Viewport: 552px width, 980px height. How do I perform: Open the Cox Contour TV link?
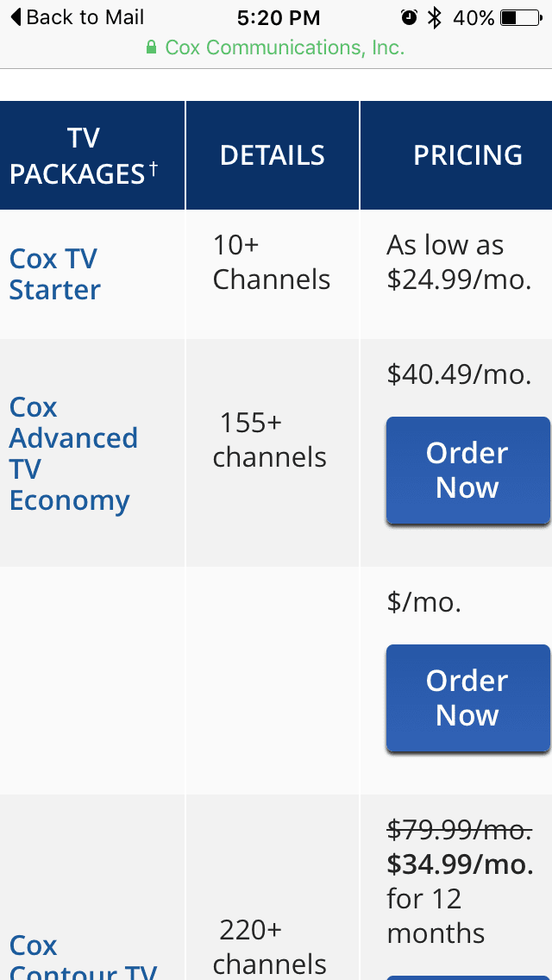click(82, 956)
